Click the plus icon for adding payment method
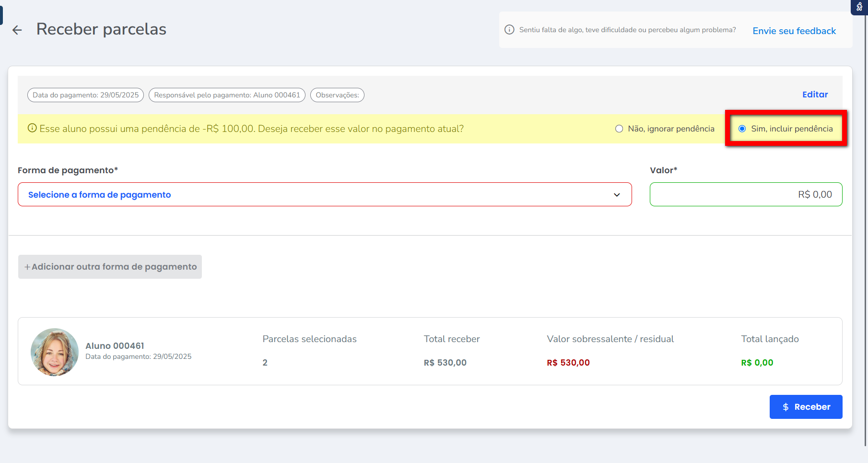Viewport: 868px width, 463px height. (27, 267)
